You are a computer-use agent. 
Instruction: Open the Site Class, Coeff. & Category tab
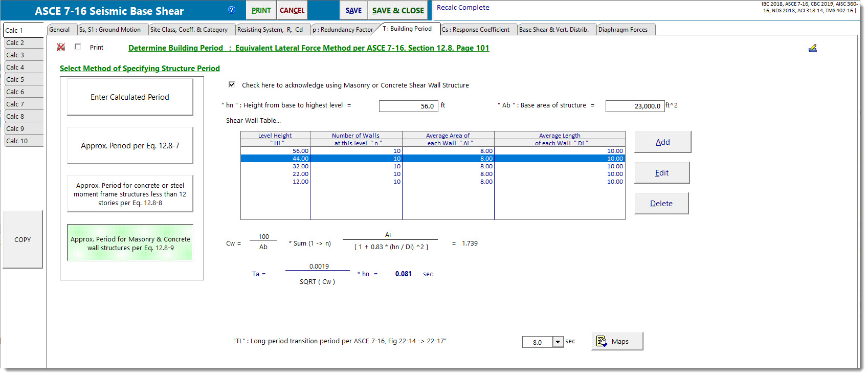click(x=189, y=30)
